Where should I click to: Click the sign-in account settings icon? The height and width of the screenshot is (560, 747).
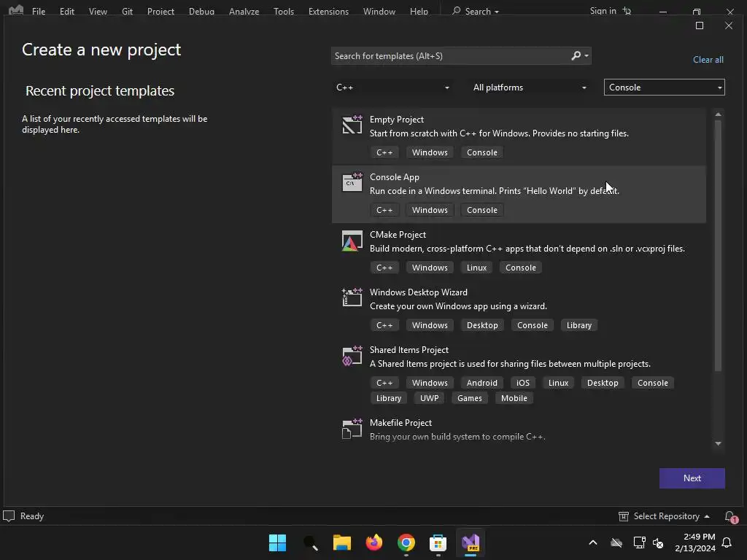tap(627, 11)
